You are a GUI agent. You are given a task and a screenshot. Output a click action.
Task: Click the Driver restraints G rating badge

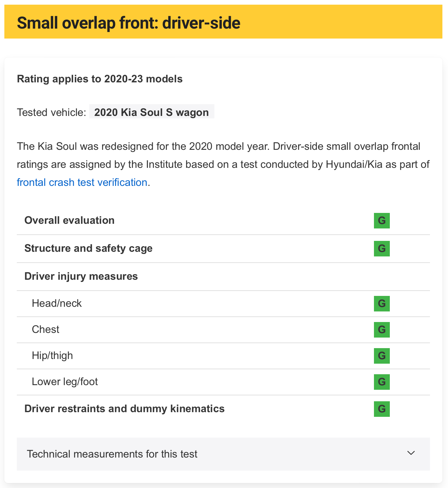[382, 409]
